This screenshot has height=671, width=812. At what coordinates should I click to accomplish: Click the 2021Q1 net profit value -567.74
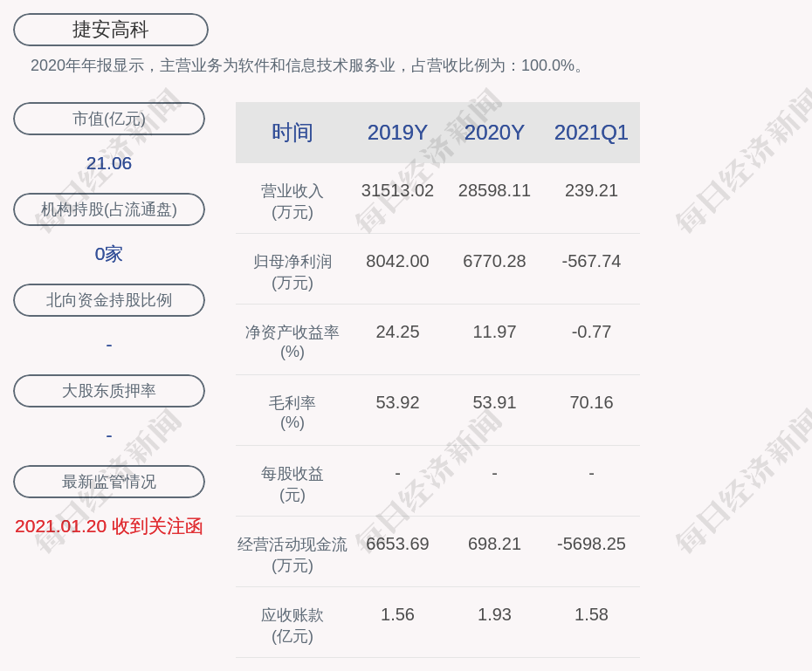tap(591, 261)
